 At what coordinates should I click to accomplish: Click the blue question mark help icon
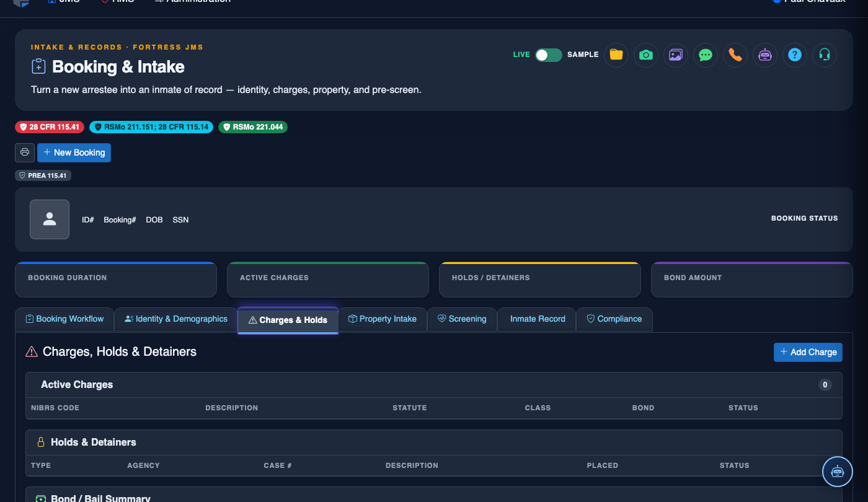(795, 55)
